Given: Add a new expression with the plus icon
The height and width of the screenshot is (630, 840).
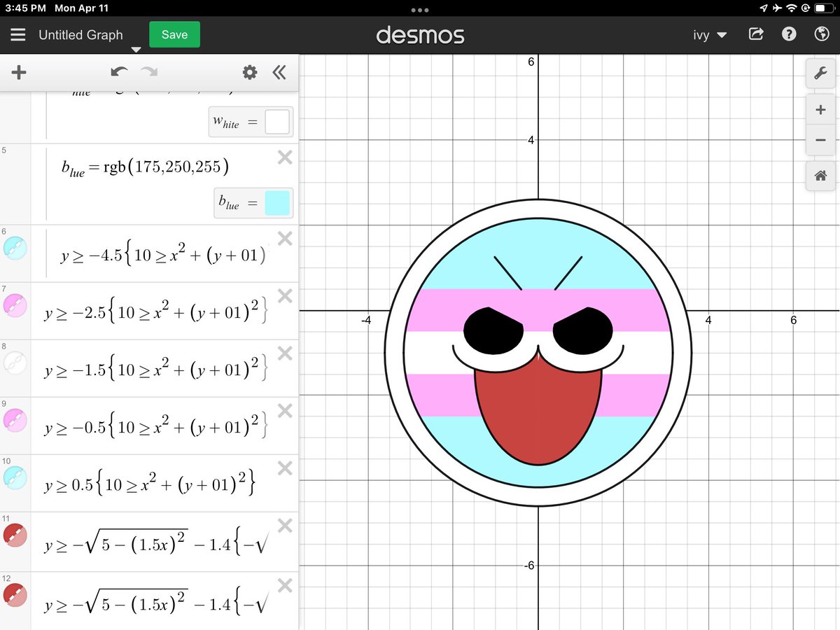Looking at the screenshot, I should [x=19, y=72].
